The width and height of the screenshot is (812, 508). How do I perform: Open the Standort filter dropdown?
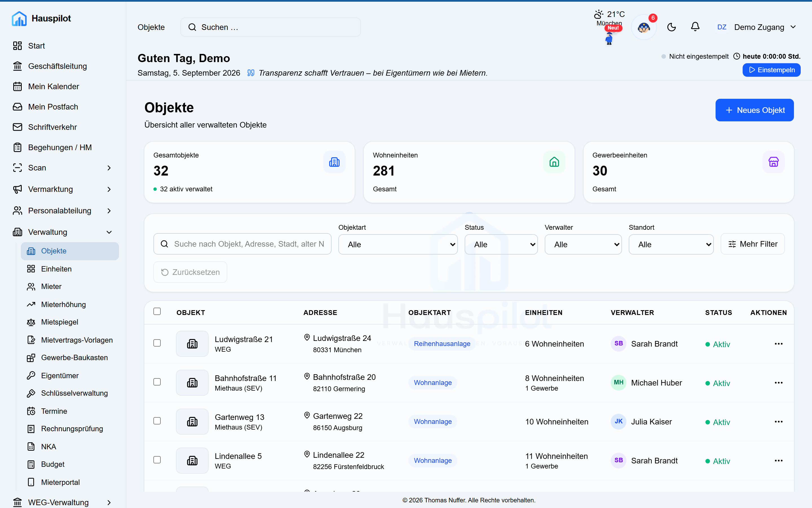tap(671, 244)
